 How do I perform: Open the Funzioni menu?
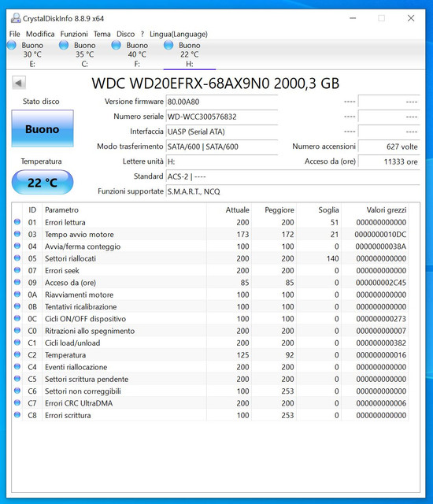tap(74, 34)
